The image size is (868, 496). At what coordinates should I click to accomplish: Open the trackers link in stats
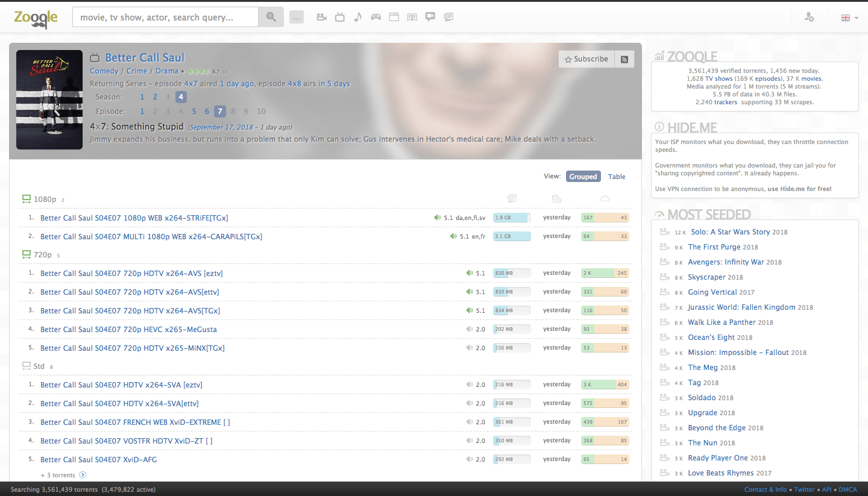tap(725, 102)
